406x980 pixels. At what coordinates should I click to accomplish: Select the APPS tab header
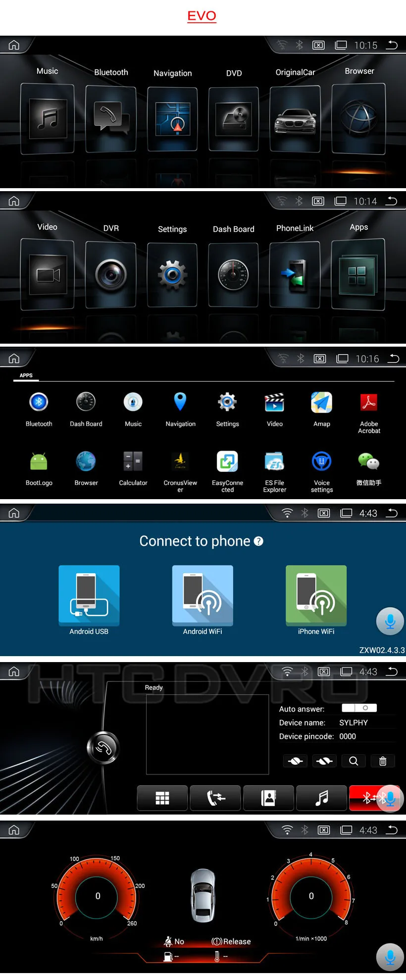click(x=26, y=375)
